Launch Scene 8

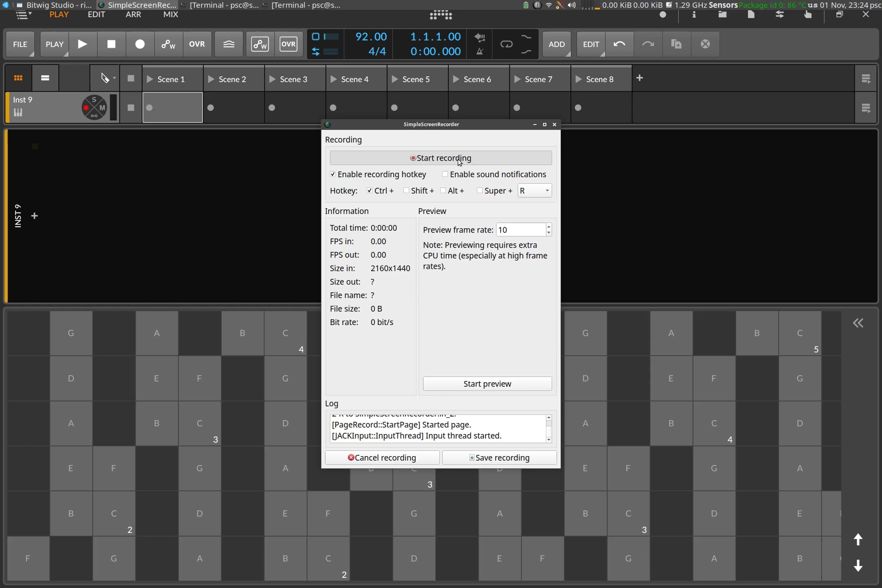click(578, 79)
